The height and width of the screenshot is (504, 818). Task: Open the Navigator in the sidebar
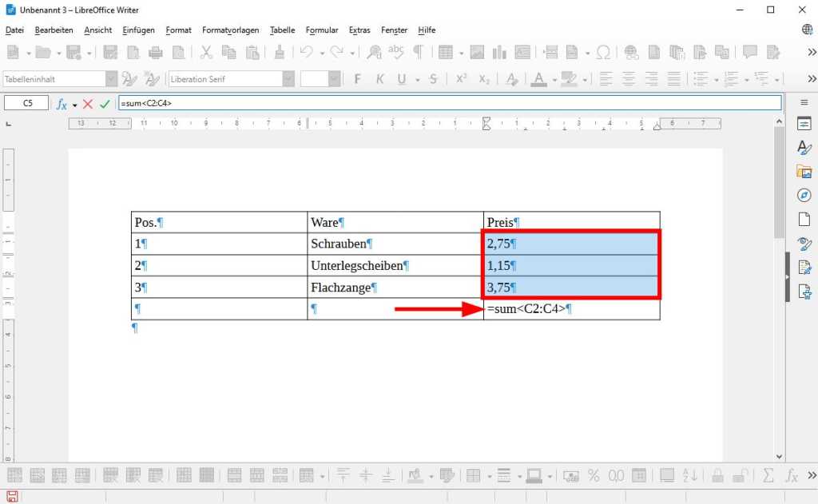[x=804, y=195]
